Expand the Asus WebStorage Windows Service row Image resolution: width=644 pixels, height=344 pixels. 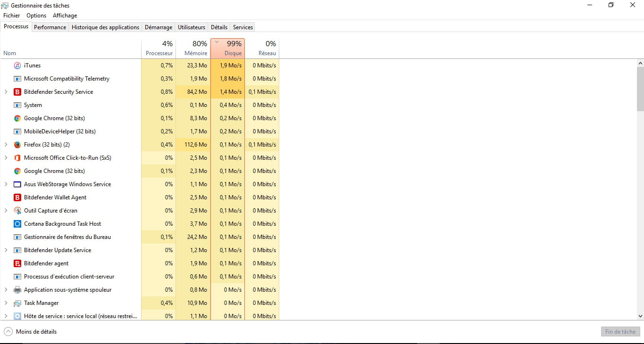coord(6,184)
